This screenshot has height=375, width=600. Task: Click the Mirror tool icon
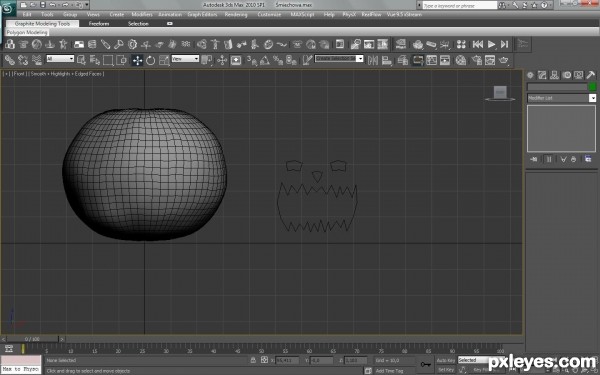[x=373, y=60]
